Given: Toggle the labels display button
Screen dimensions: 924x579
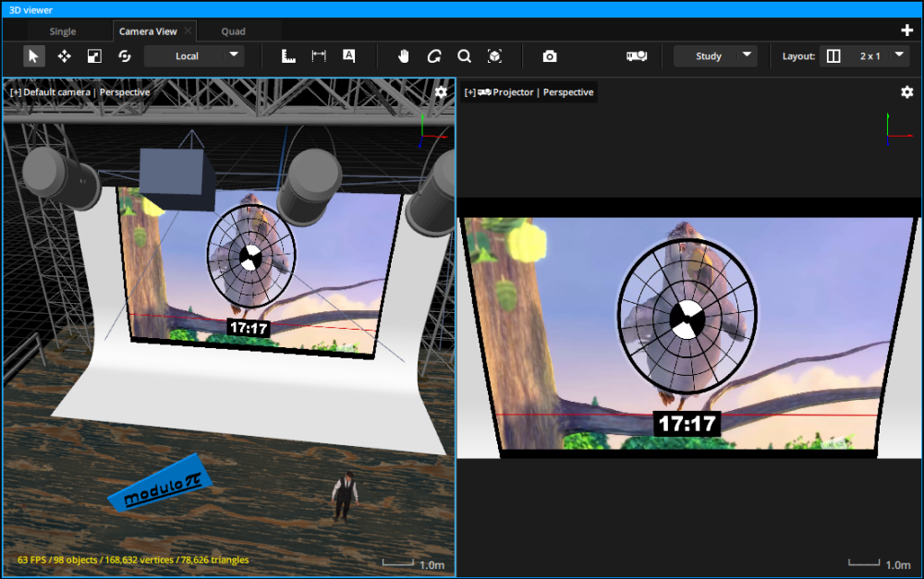Looking at the screenshot, I should [x=348, y=55].
